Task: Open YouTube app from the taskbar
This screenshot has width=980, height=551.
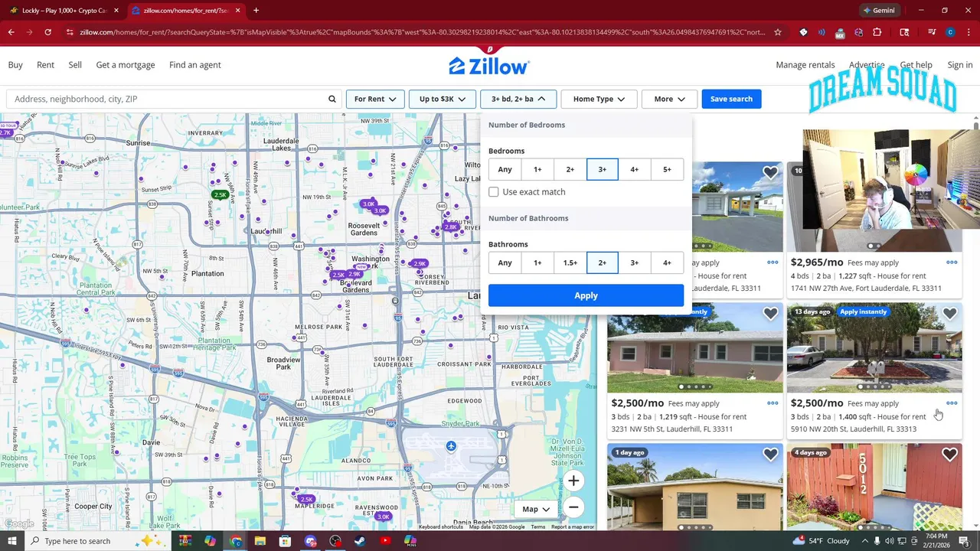Action: (385, 541)
